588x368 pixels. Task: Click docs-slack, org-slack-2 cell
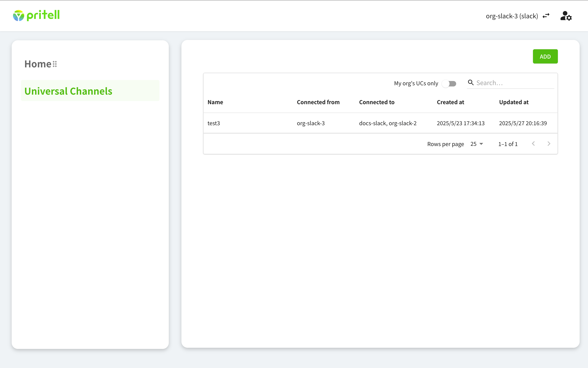point(388,123)
